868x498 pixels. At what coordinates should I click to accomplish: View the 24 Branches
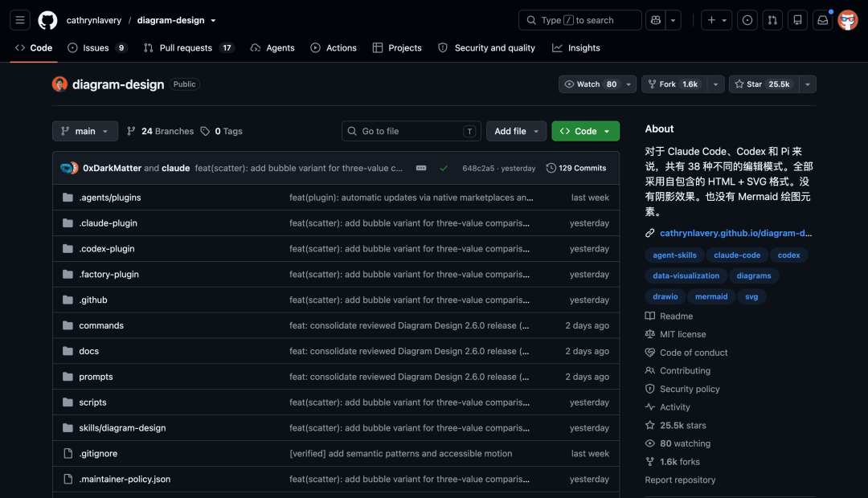tap(161, 131)
